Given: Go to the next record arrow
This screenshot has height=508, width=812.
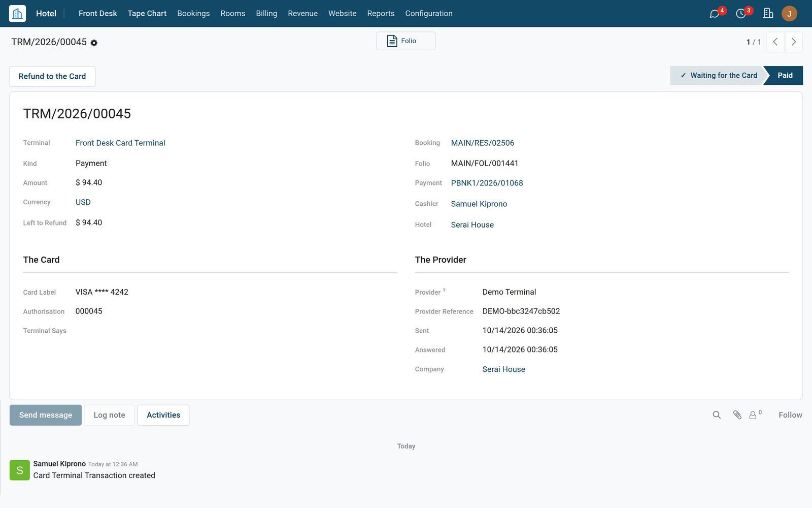Looking at the screenshot, I should click(x=794, y=42).
